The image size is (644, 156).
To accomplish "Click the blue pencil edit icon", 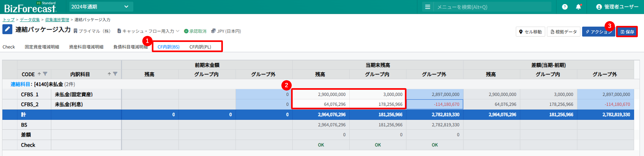I will [x=7, y=30].
